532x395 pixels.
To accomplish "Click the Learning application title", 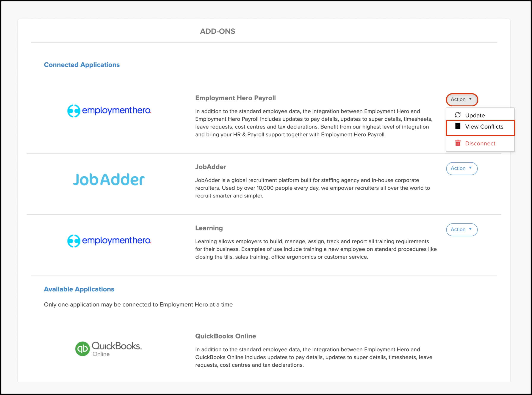I will click(209, 228).
